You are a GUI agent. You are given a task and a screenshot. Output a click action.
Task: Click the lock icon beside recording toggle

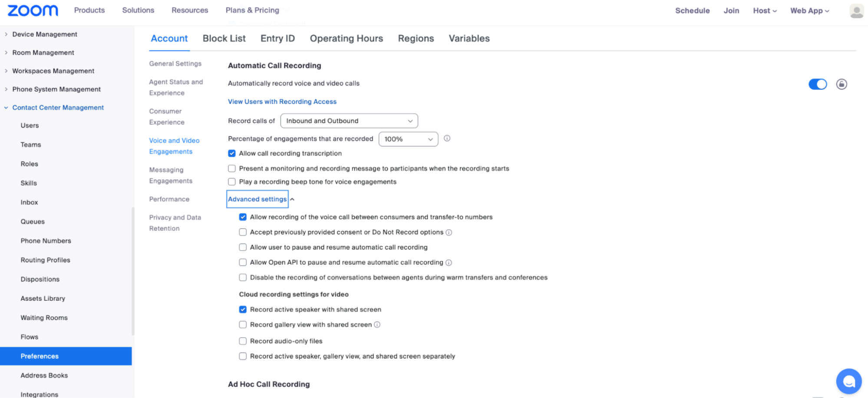pos(842,84)
